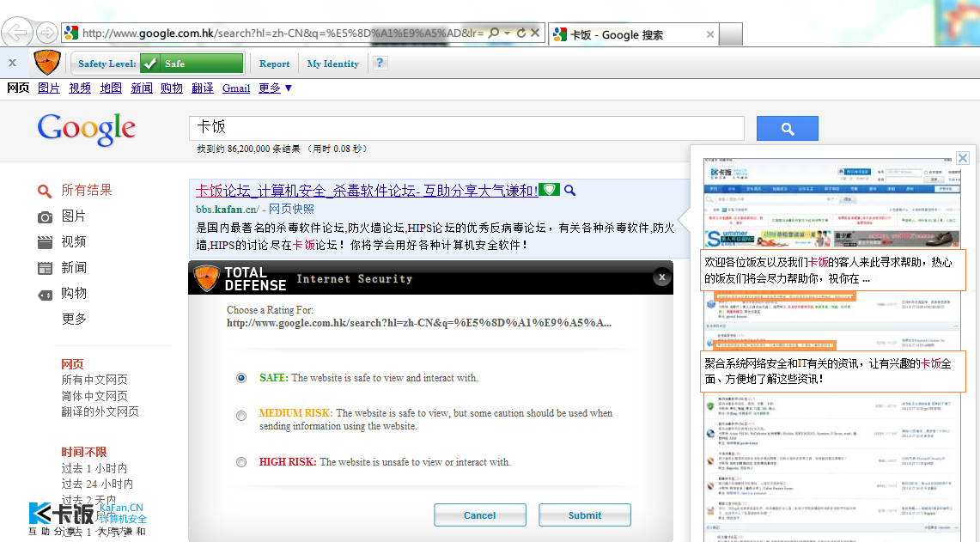Click the Report toolbar button
Screen dimensions: 980x542
click(x=274, y=64)
